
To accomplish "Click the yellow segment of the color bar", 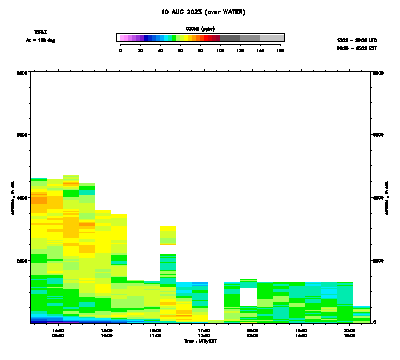I will pyautogui.click(x=186, y=38).
